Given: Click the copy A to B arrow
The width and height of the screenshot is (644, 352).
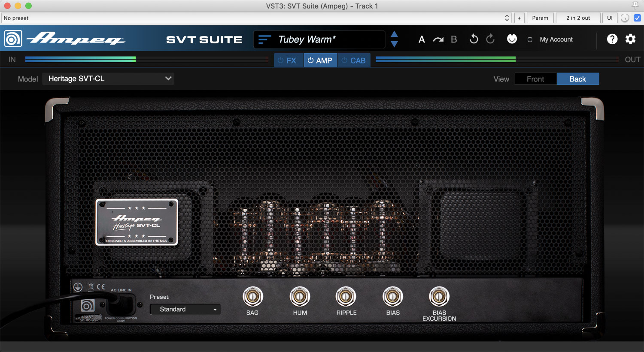Looking at the screenshot, I should (x=438, y=39).
